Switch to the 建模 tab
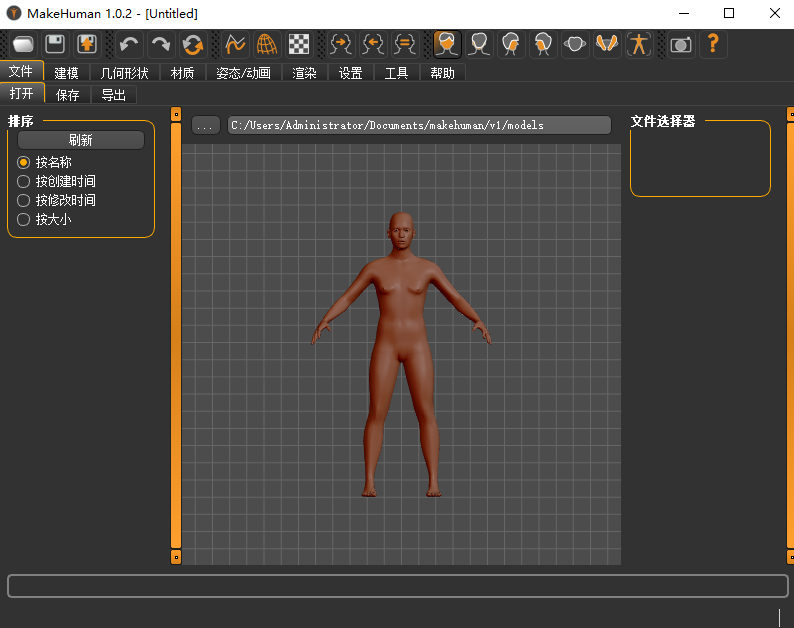Viewport: 794px width, 628px height. click(67, 73)
